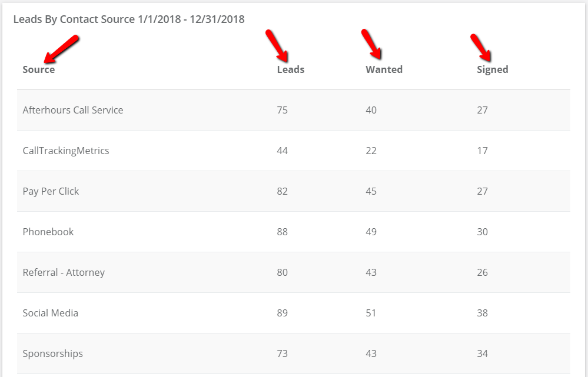Click the red arrow above Wanted

click(x=371, y=44)
